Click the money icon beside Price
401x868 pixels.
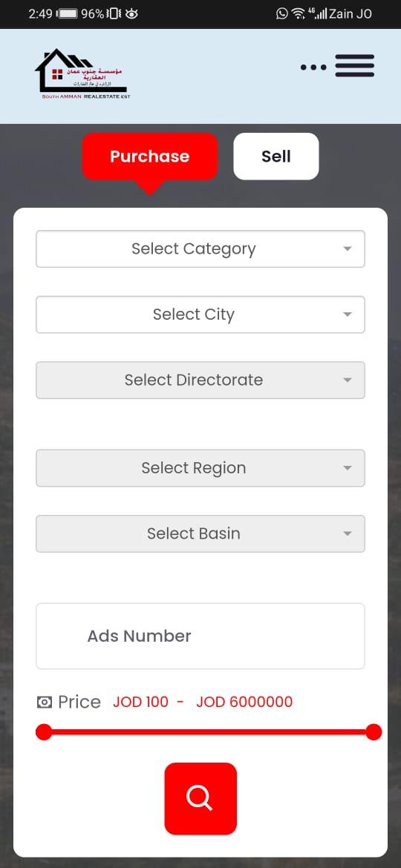45,702
